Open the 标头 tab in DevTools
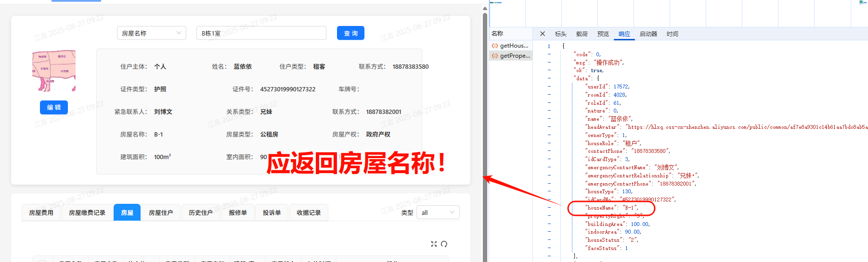This screenshot has width=868, height=262. point(560,34)
